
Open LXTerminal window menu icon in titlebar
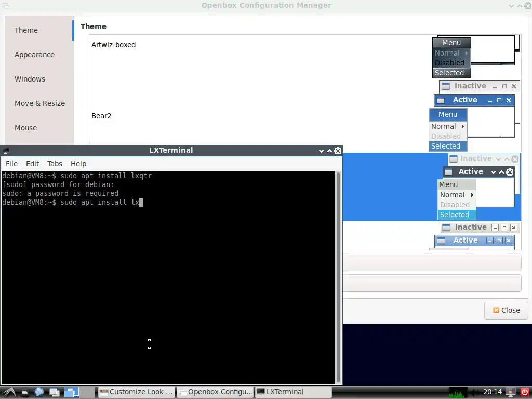coord(6,151)
